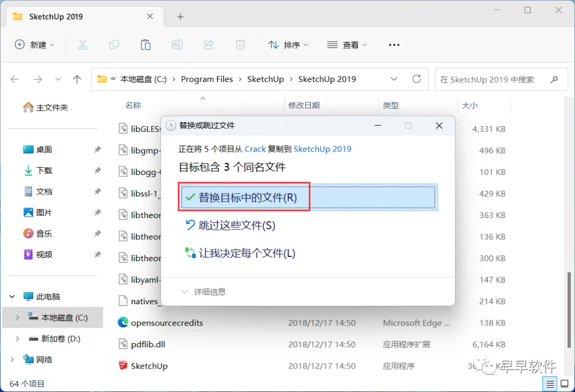Click the Cut scissors icon in toolbar
Viewport: 575px width, 392px height.
tap(83, 45)
